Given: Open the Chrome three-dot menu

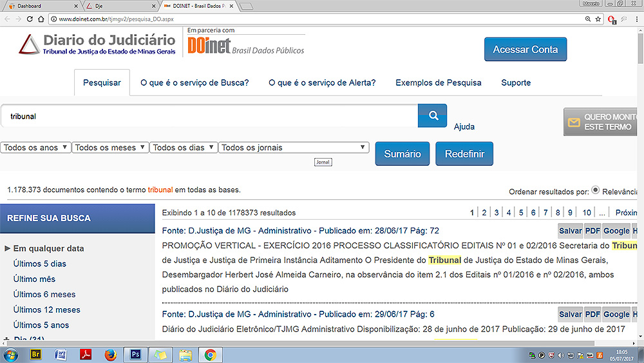Looking at the screenshot, I should (637, 19).
